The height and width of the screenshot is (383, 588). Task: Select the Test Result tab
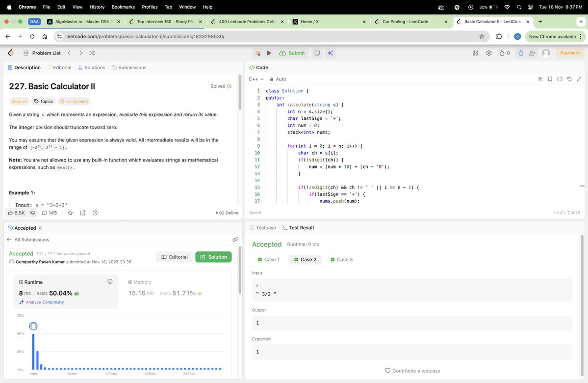pyautogui.click(x=299, y=228)
